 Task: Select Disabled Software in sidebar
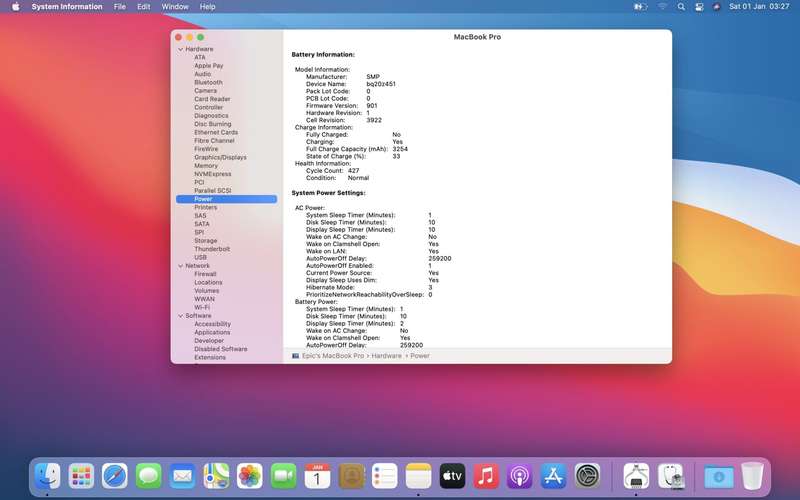click(x=221, y=349)
